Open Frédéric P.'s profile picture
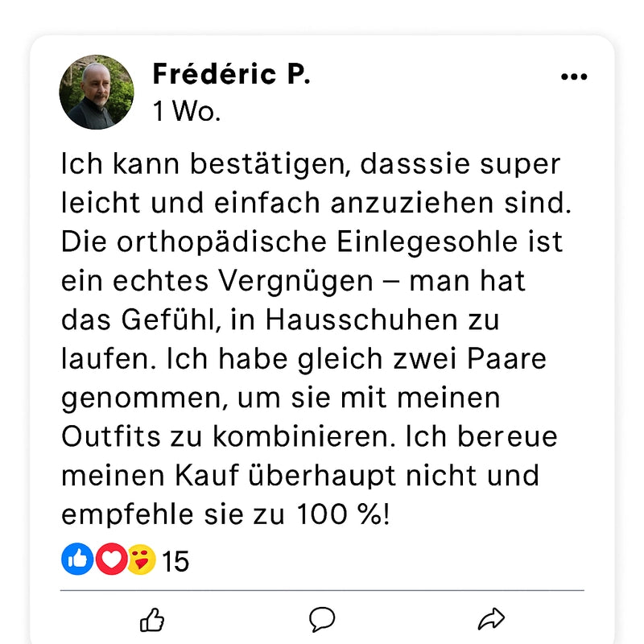Screen dimensions: 644x644 tap(97, 92)
